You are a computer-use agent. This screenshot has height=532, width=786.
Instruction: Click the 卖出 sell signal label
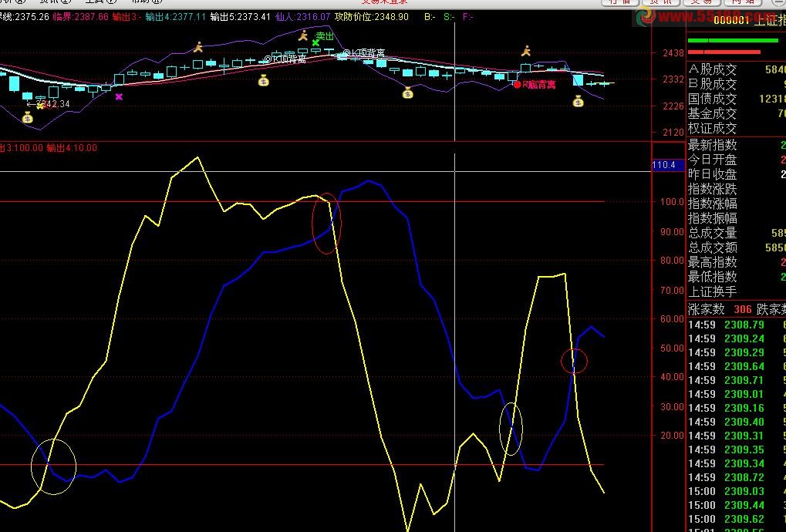(325, 36)
